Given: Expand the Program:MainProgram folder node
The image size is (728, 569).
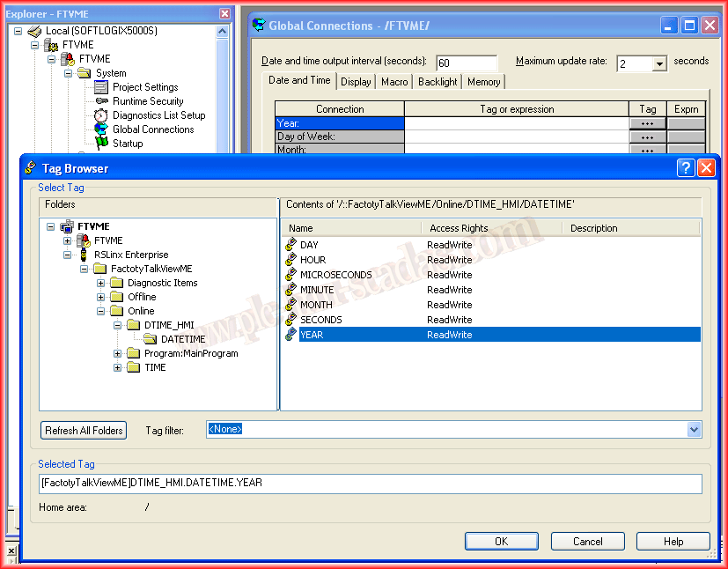Looking at the screenshot, I should tap(118, 353).
